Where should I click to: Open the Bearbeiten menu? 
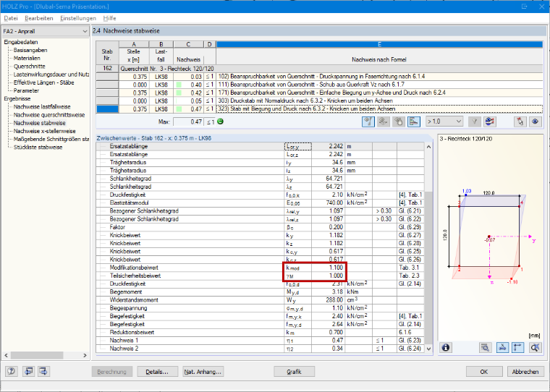[x=39, y=18]
